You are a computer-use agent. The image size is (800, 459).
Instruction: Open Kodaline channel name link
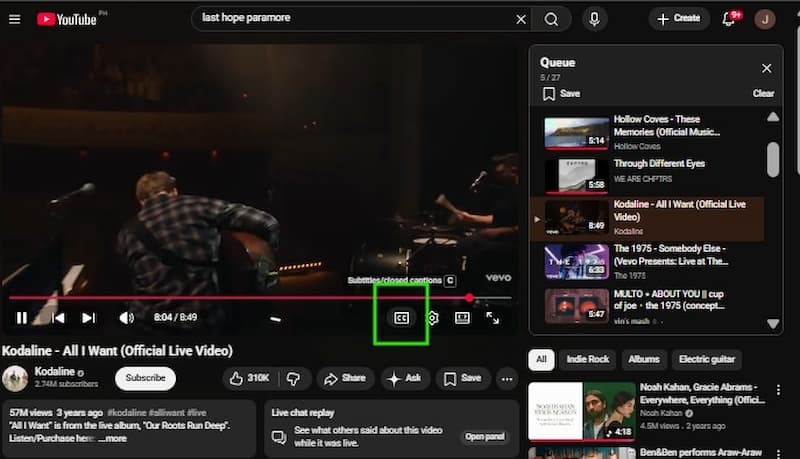(55, 371)
